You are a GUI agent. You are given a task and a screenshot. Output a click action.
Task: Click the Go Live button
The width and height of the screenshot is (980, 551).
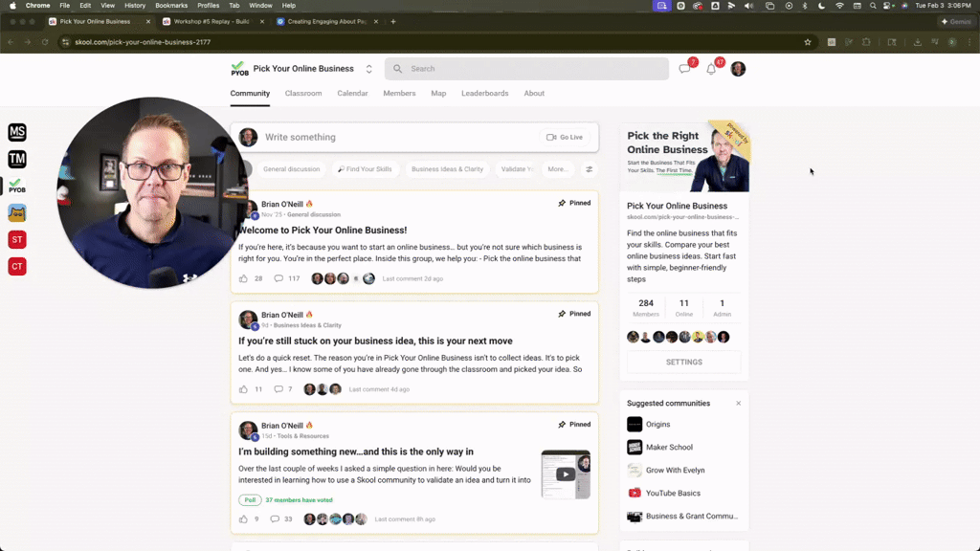565,137
